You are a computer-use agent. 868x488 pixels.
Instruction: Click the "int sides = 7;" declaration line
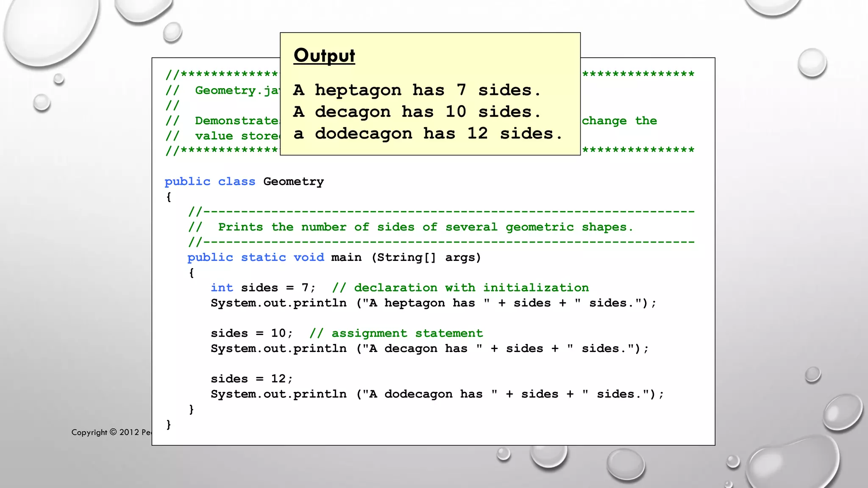[x=263, y=288]
